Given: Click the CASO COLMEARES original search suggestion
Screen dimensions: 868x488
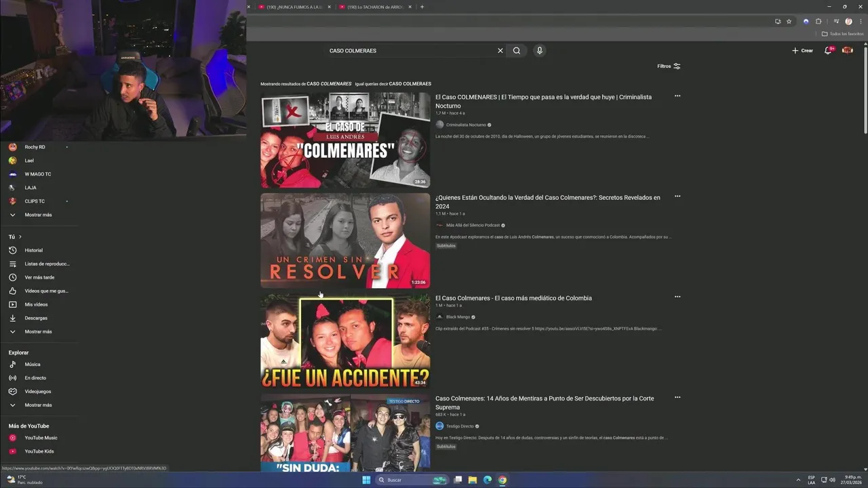Looking at the screenshot, I should tap(410, 83).
